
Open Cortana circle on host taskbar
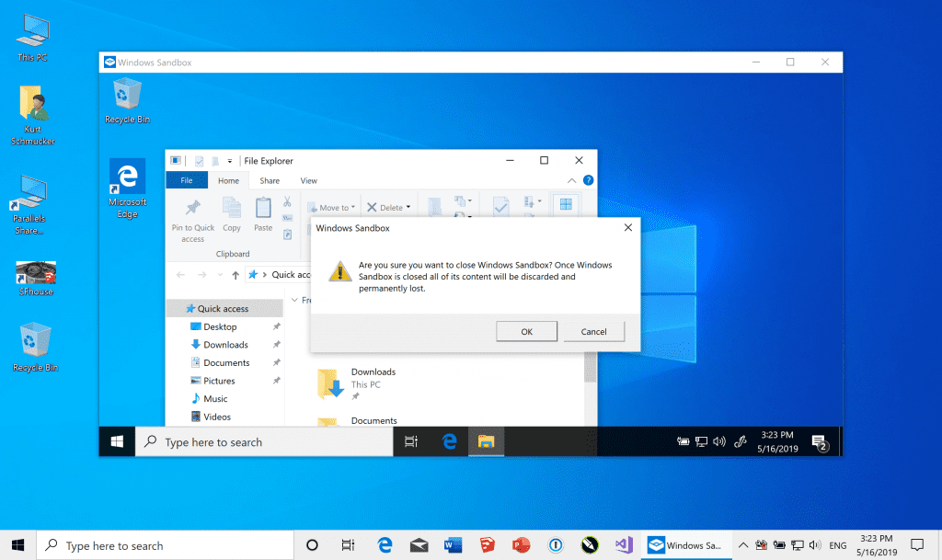pos(312,545)
